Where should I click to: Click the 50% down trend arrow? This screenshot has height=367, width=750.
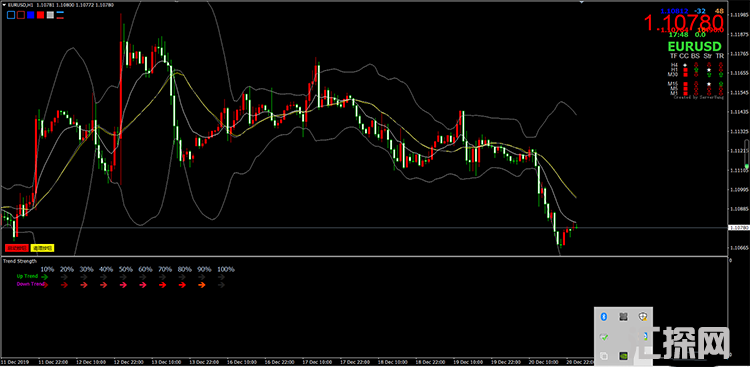tap(123, 285)
